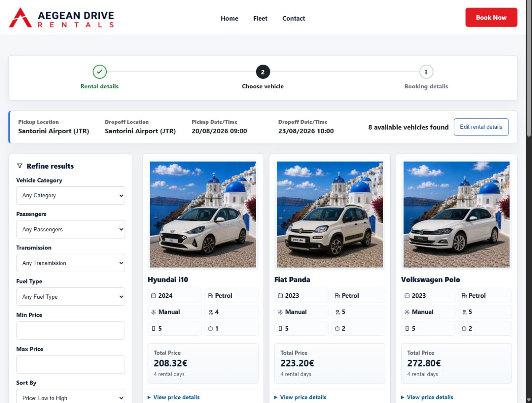Open the Any Fuel Type dropdown
Screen dimensions: 532x403
(71, 297)
